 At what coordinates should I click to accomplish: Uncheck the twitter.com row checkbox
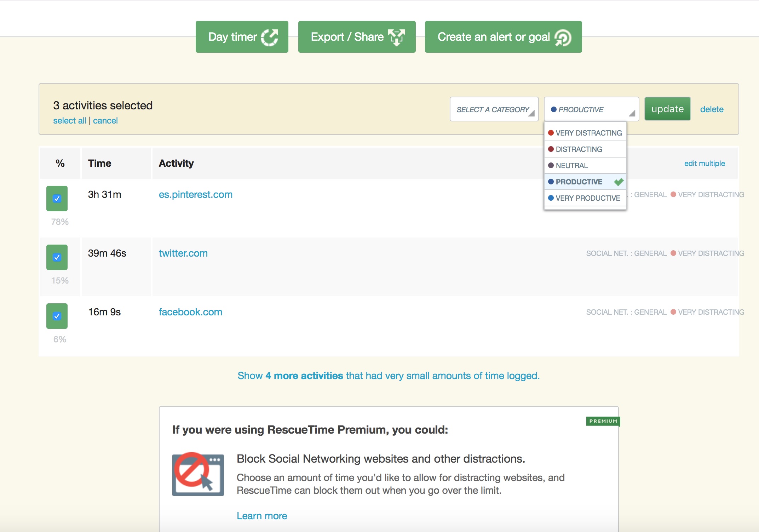coord(57,257)
